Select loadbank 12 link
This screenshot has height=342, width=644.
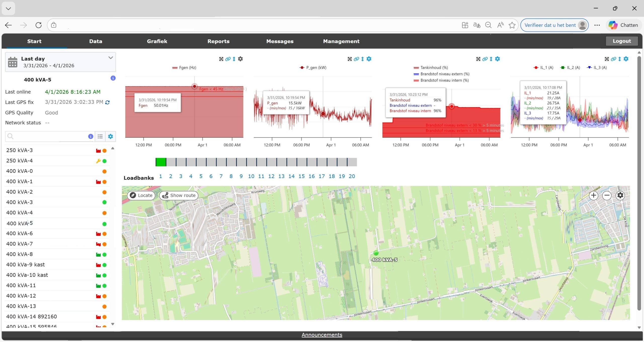coord(271,176)
